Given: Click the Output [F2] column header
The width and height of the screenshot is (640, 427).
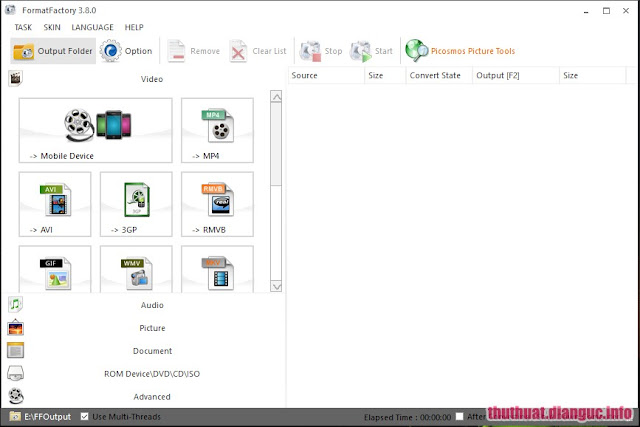Looking at the screenshot, I should (x=516, y=76).
